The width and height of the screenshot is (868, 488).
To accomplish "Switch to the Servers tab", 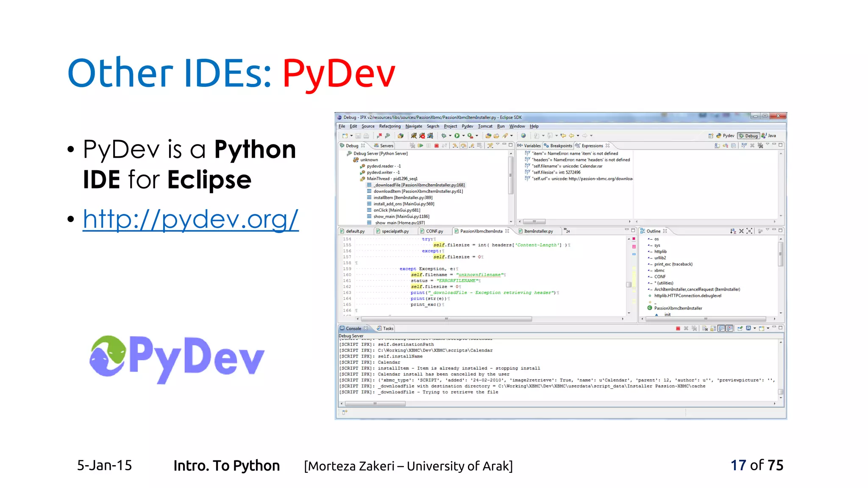I will point(384,146).
